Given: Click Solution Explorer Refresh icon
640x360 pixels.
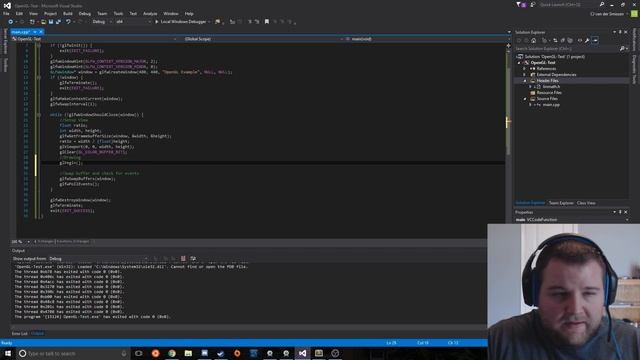Looking at the screenshot, I should 562,40.
